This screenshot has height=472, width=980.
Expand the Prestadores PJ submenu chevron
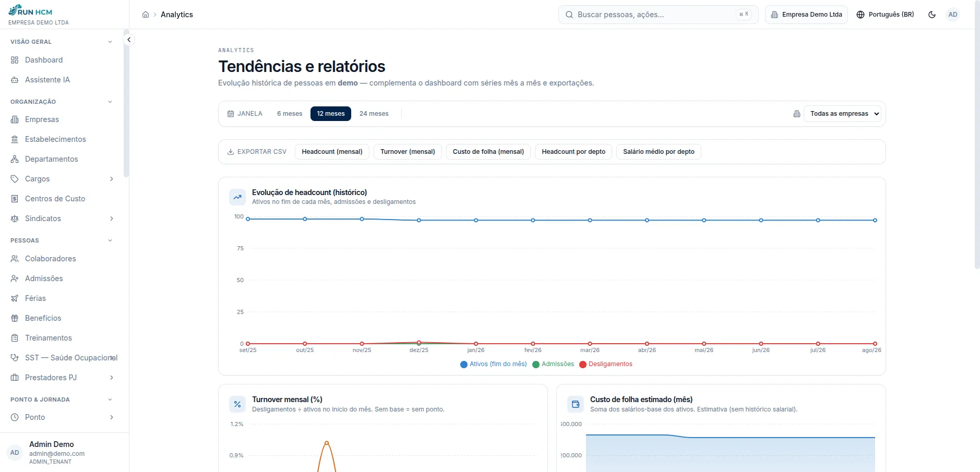click(x=112, y=378)
